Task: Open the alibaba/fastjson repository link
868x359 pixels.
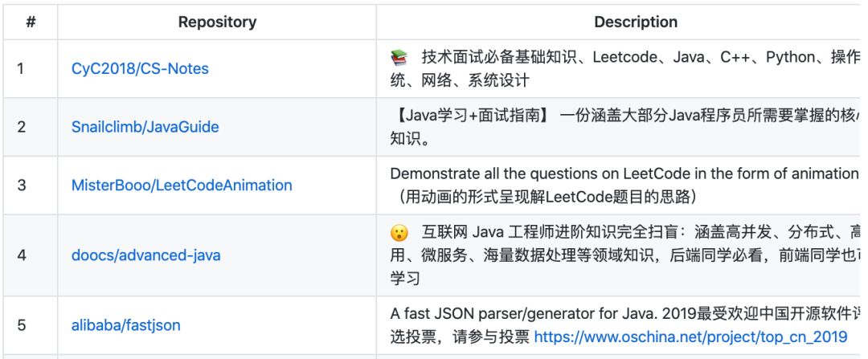Action: click(125, 324)
